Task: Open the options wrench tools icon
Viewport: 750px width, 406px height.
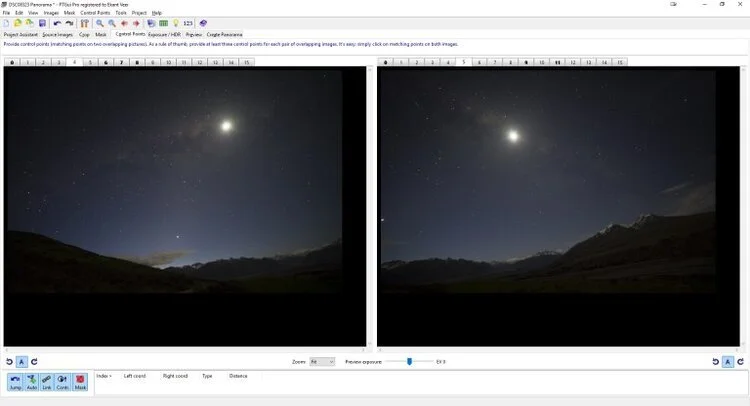Action: click(85, 23)
